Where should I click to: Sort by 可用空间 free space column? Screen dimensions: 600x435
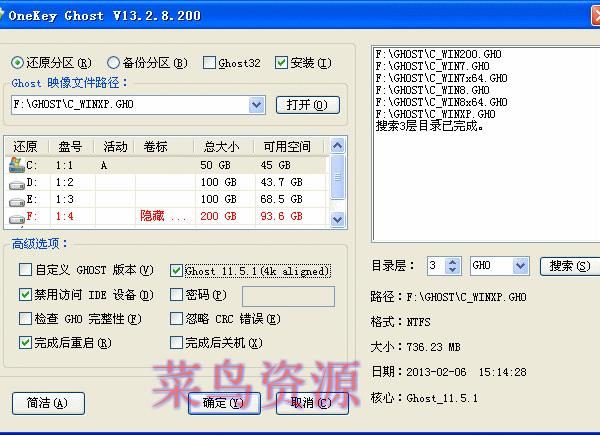[x=287, y=146]
